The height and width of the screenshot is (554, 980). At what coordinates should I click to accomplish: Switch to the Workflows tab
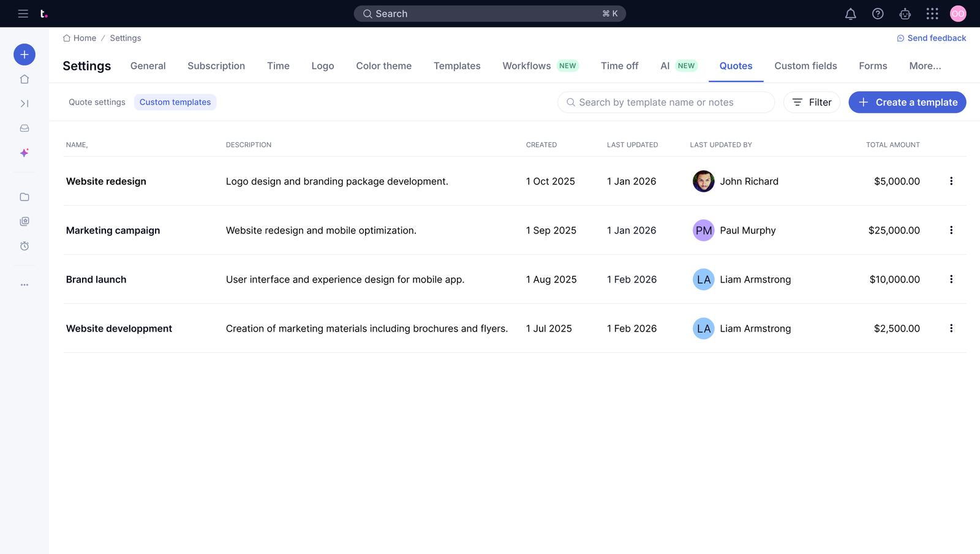click(527, 66)
